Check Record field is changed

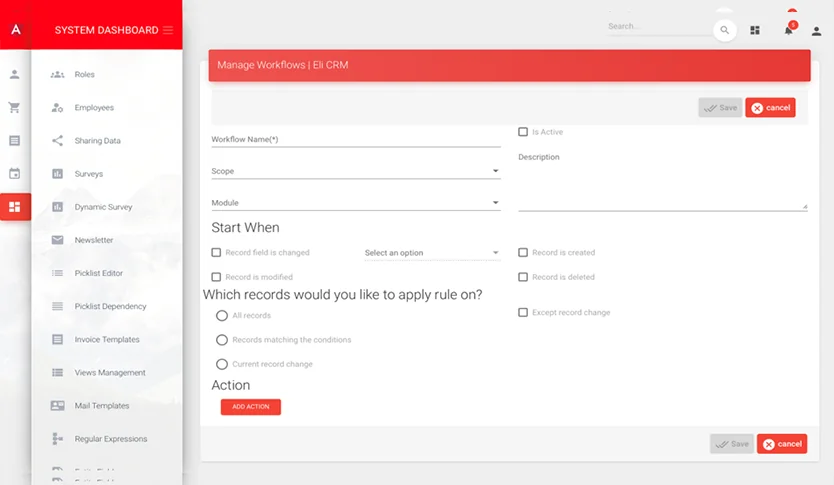(216, 253)
